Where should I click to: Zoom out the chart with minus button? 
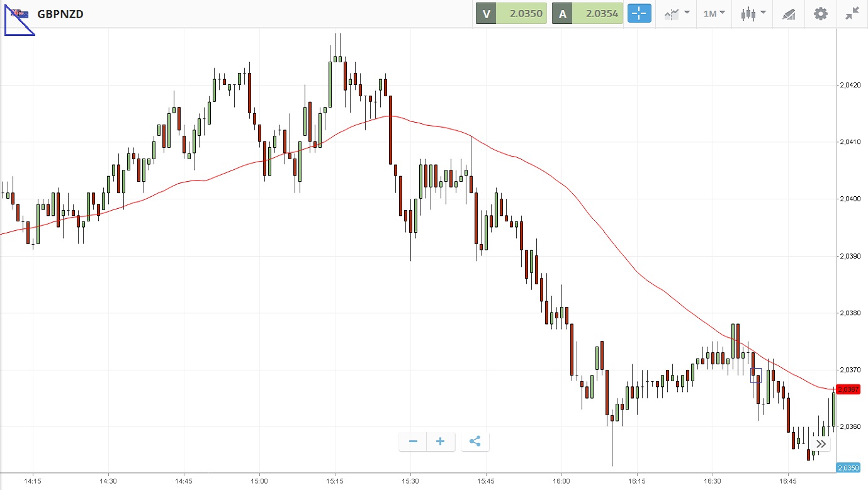point(413,442)
